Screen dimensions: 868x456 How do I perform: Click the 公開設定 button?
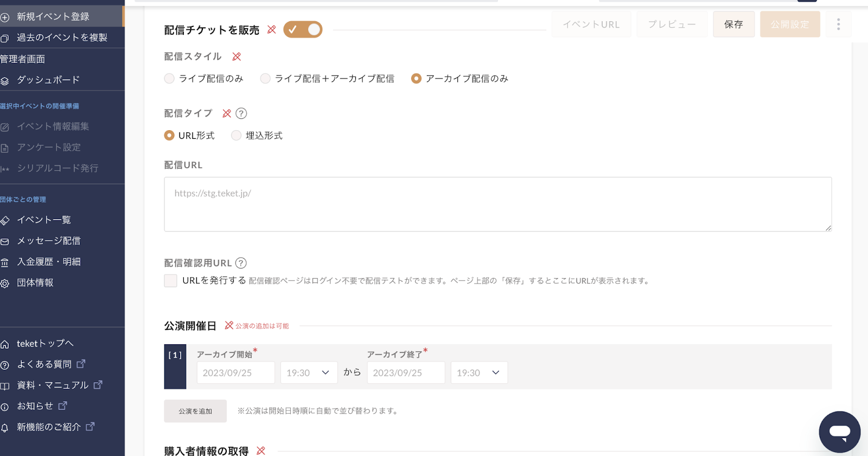pos(790,24)
